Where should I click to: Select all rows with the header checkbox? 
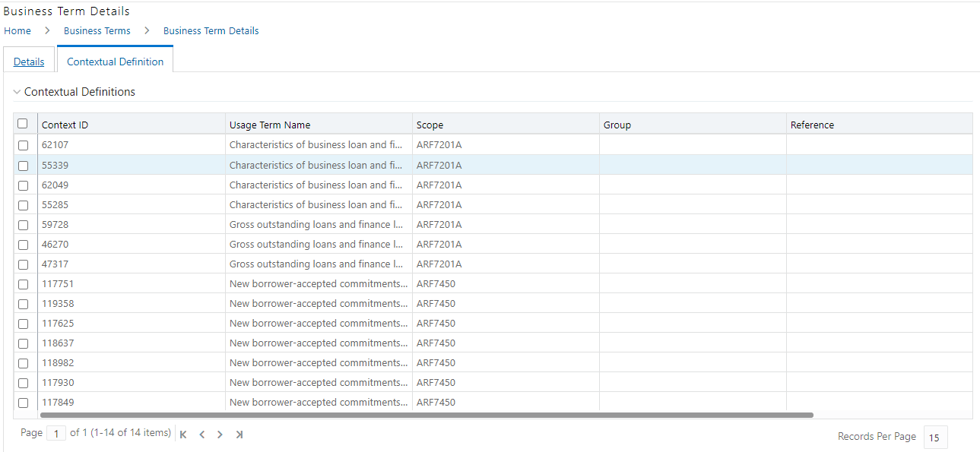click(23, 123)
